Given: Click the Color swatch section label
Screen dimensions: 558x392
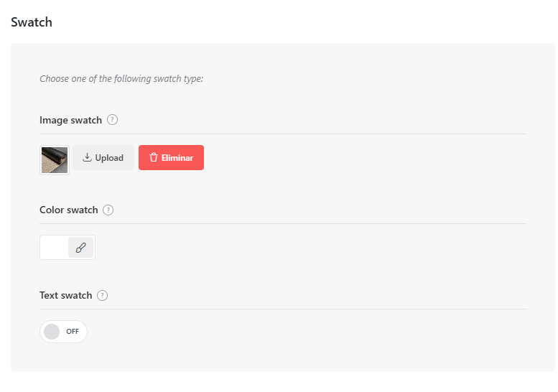Looking at the screenshot, I should 69,210.
